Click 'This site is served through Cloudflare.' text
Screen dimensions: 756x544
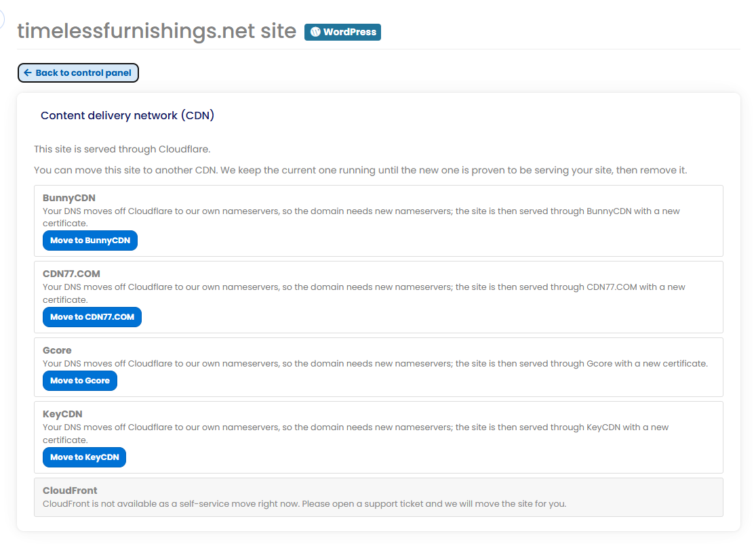coord(122,149)
